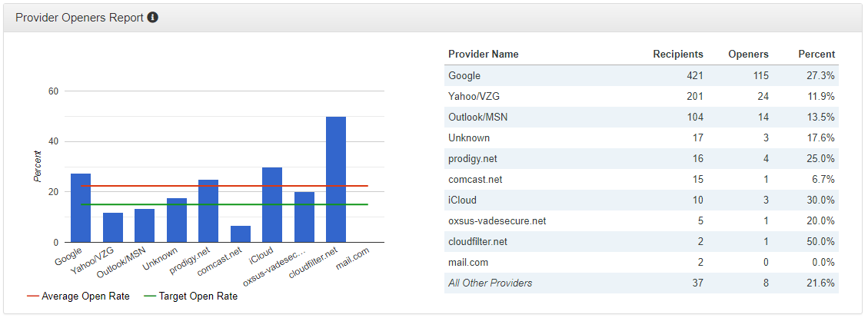Click the Google bar in chart

coord(81,207)
